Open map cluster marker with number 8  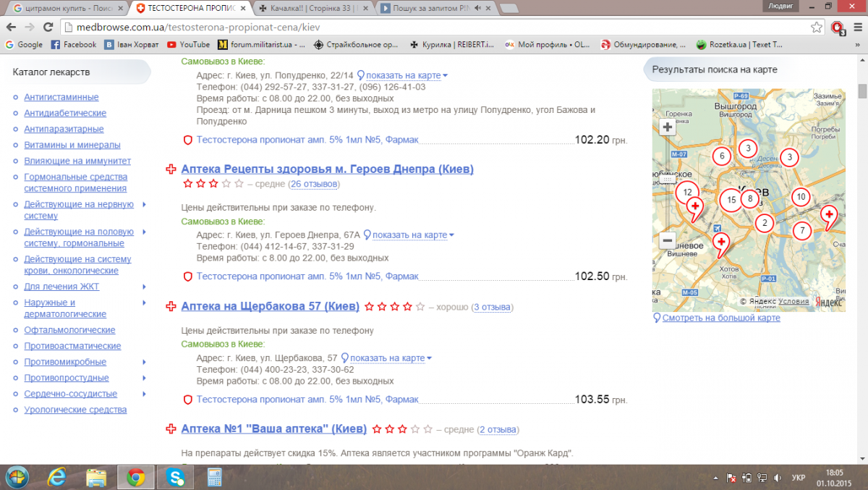tap(751, 198)
